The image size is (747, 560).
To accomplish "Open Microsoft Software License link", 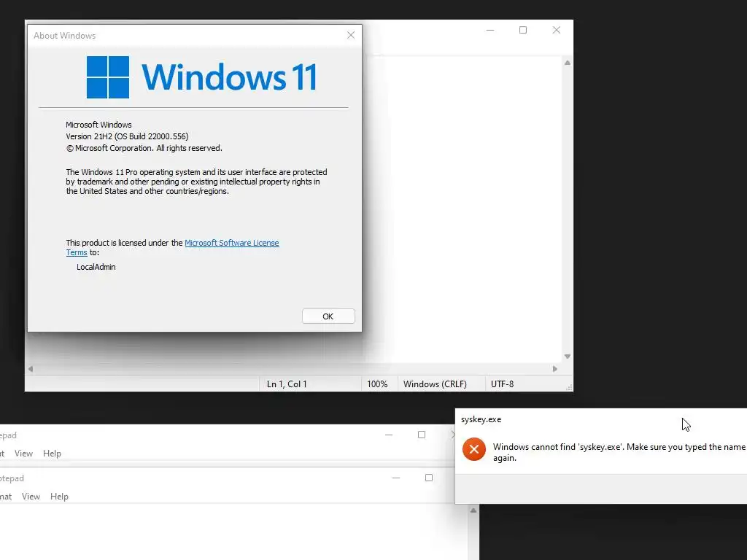I will [231, 243].
